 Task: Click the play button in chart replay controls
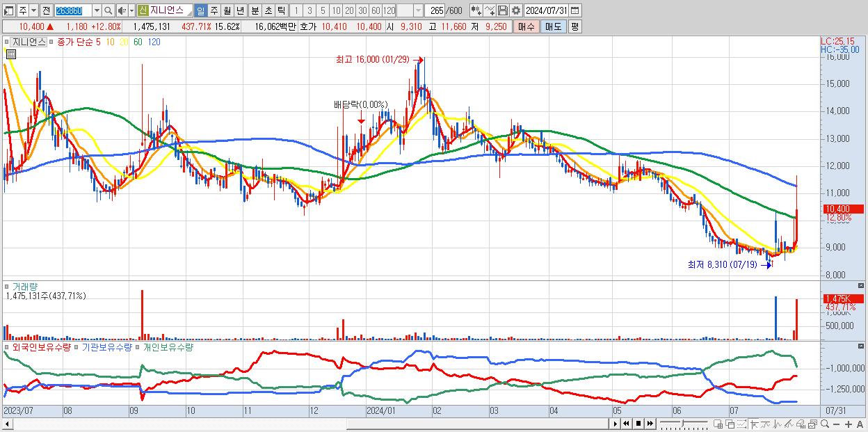click(616, 424)
